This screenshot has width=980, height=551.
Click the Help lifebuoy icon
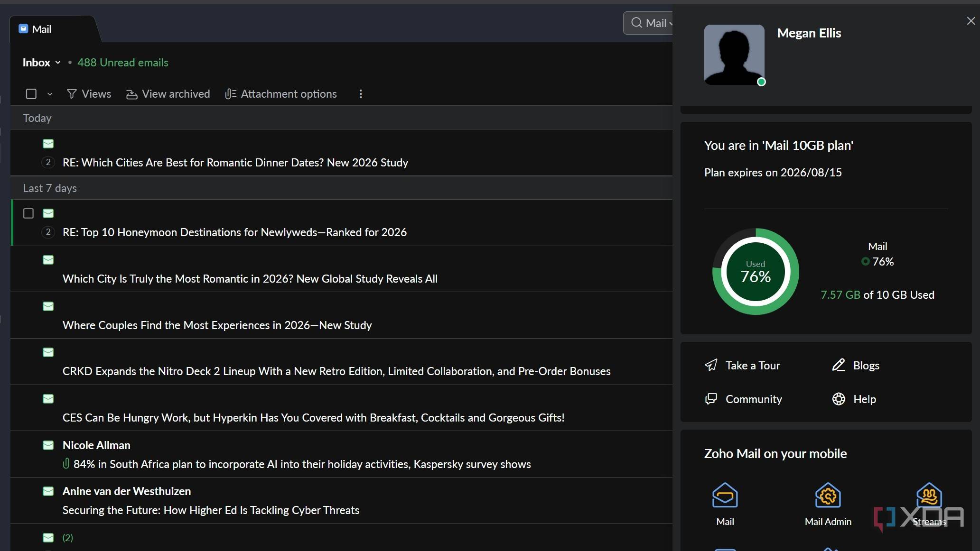point(839,399)
